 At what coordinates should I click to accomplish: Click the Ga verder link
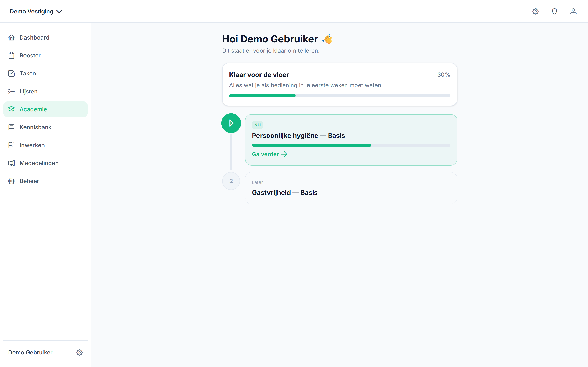(269, 154)
